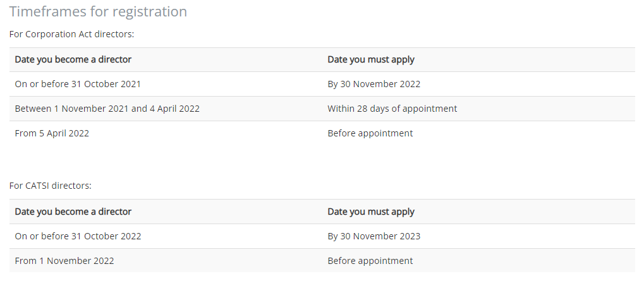This screenshot has width=644, height=281.
Task: Click 'Date you become a director' header in Corporation Act table
Action: coord(73,59)
